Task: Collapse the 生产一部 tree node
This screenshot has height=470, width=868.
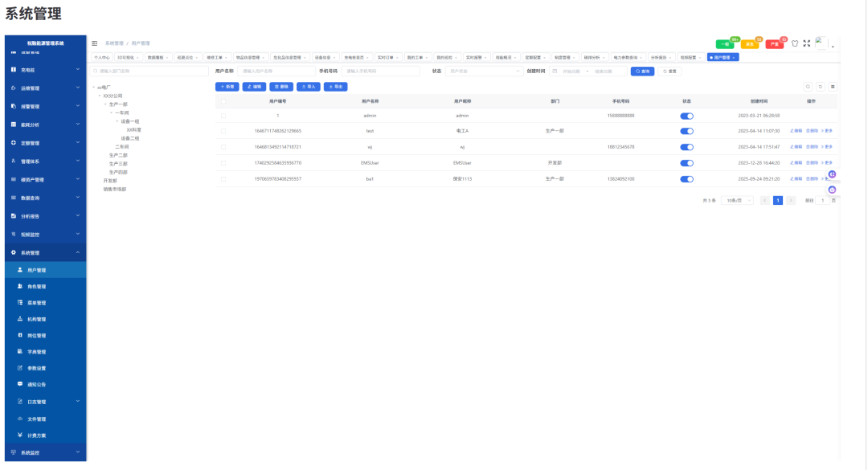Action: (105, 104)
